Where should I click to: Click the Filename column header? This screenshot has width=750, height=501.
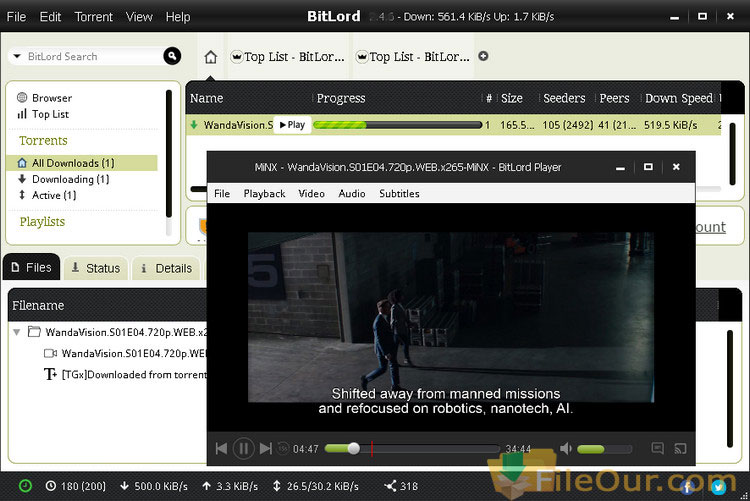click(38, 305)
